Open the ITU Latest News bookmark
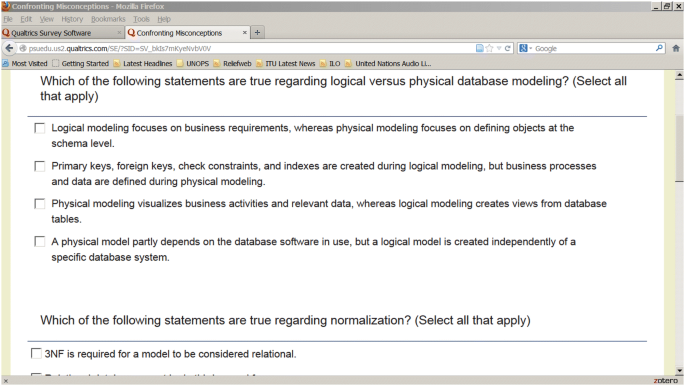The image size is (685, 386). coord(285,64)
